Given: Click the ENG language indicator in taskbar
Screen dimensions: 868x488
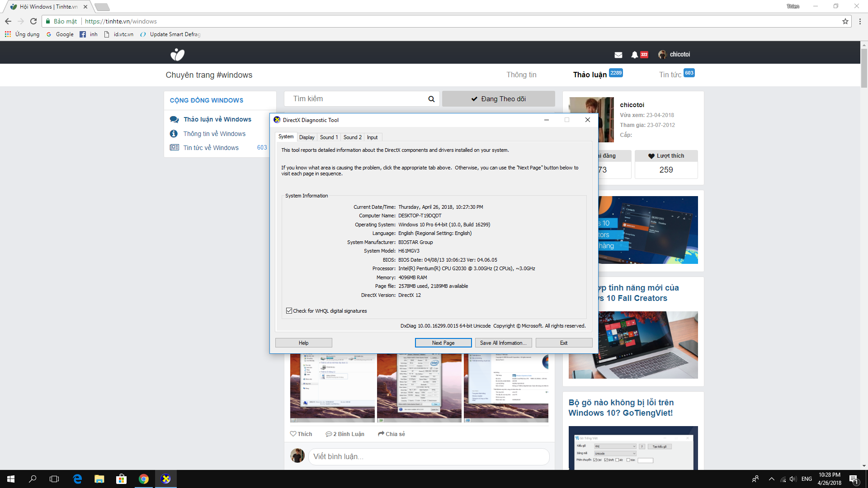Looking at the screenshot, I should [x=807, y=479].
